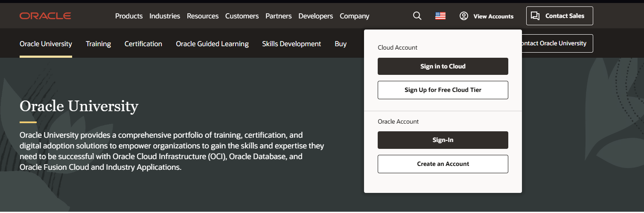
Task: Open the Company menu
Action: (x=355, y=16)
